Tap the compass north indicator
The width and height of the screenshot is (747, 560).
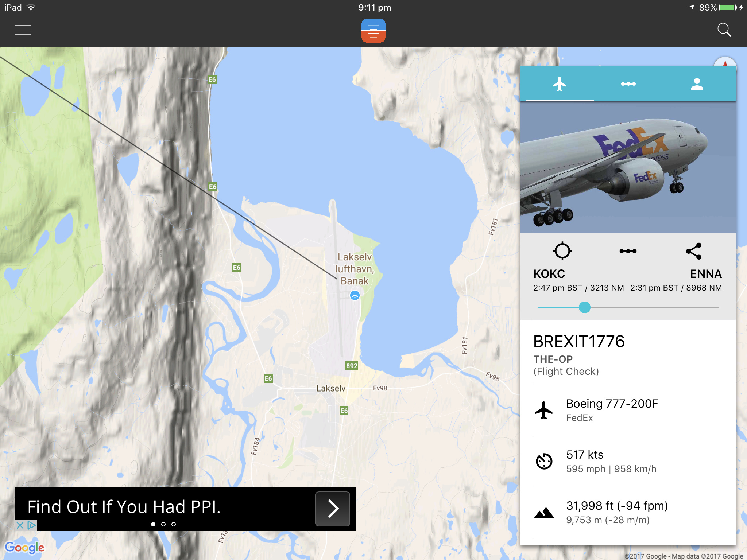pyautogui.click(x=725, y=62)
